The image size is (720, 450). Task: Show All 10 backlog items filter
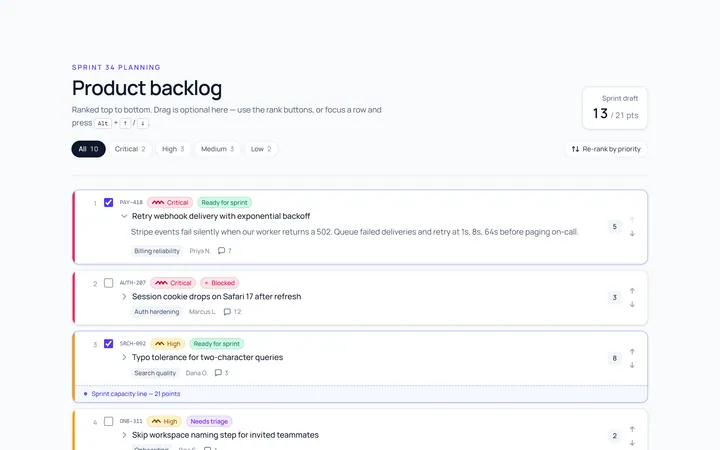[88, 149]
